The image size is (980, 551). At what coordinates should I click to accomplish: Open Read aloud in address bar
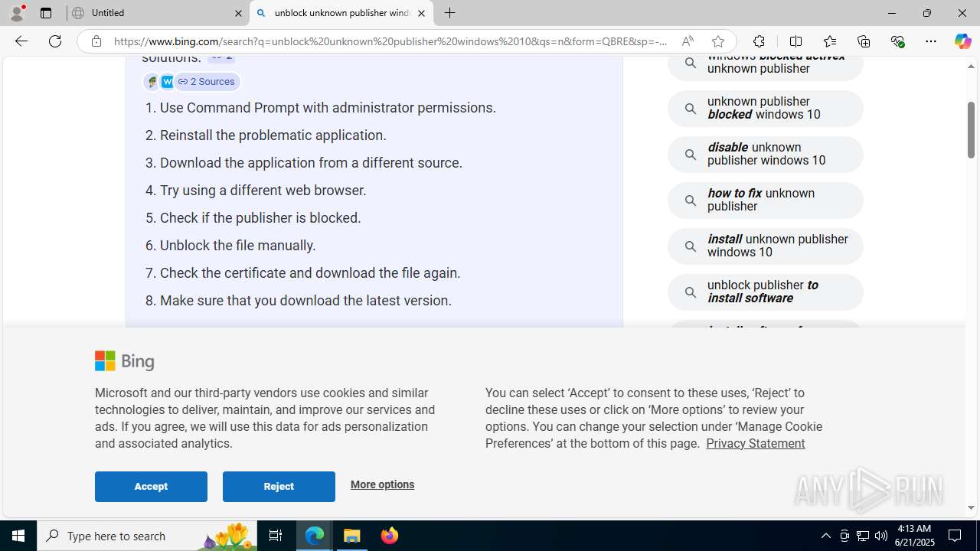tap(688, 41)
